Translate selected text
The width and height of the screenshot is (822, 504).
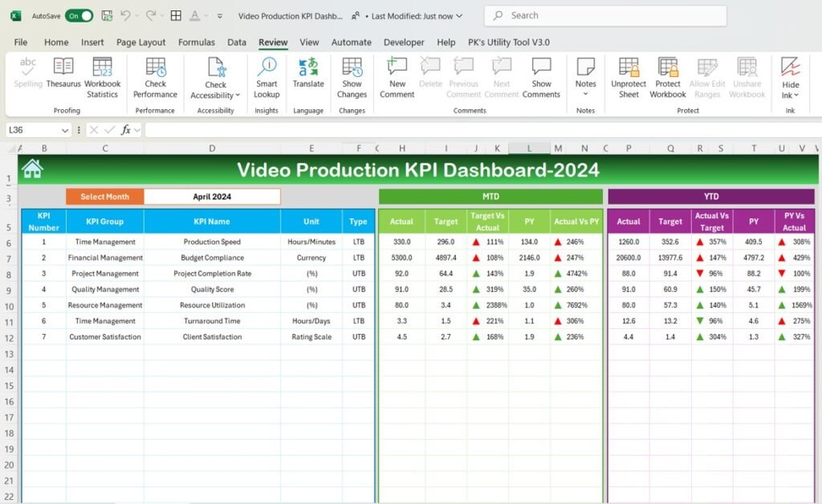click(308, 76)
